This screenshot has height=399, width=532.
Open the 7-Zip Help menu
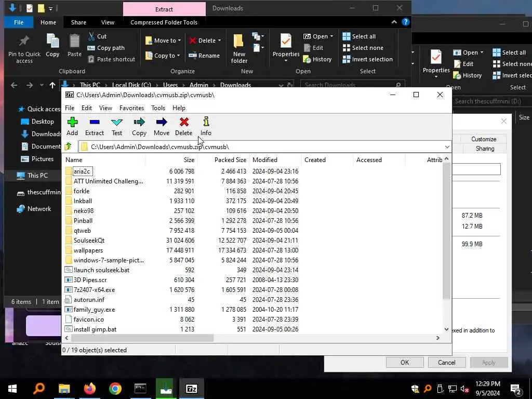179,108
